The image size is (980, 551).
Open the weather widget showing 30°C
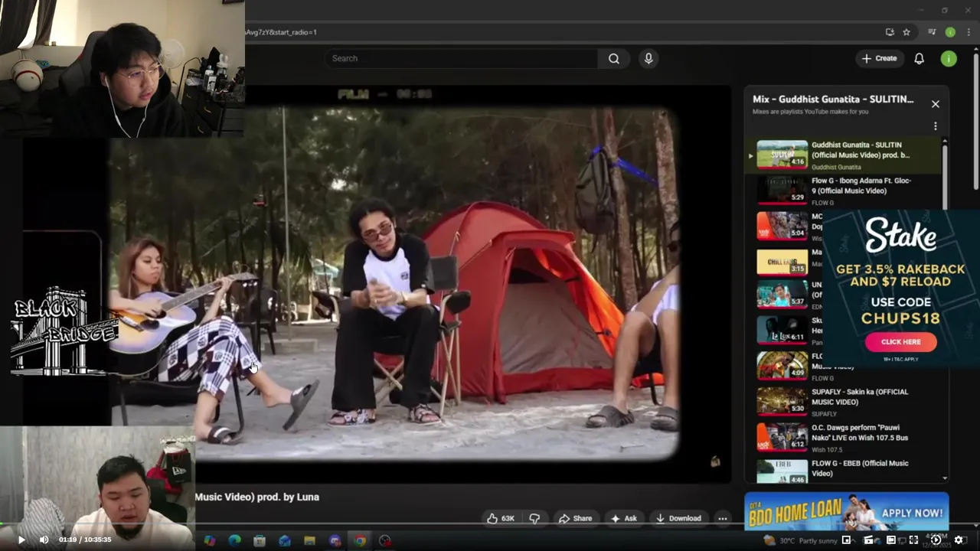800,540
